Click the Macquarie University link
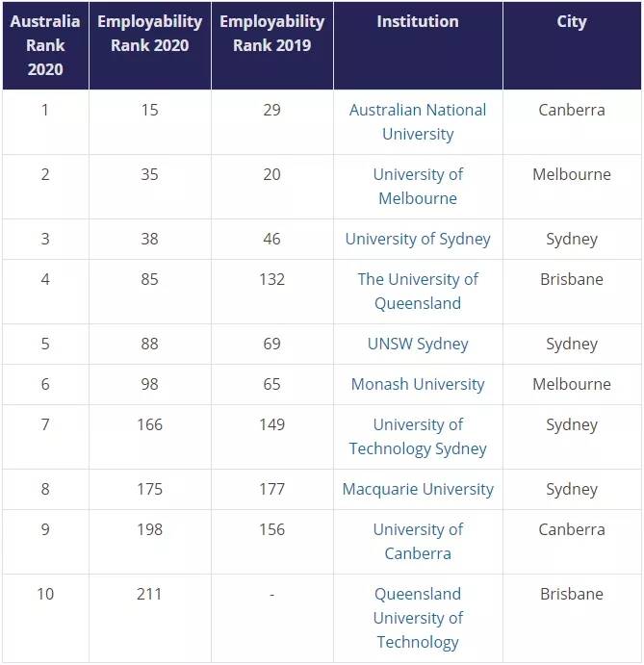This screenshot has width=644, height=665. (418, 489)
